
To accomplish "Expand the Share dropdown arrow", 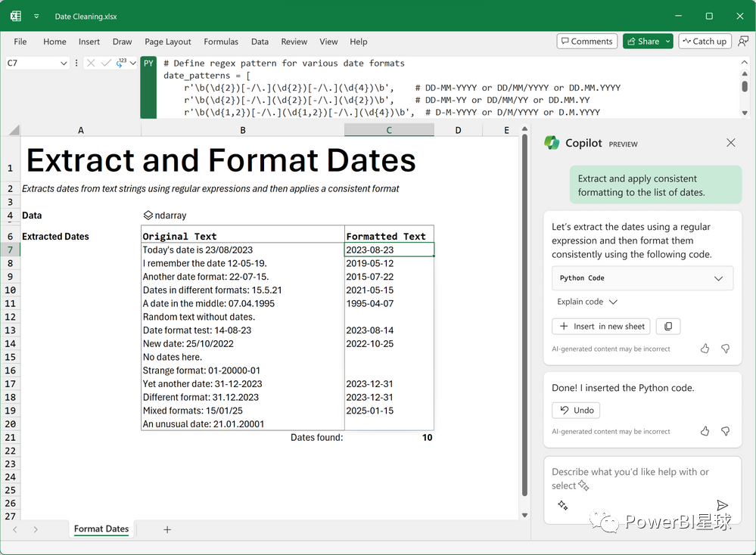I will coord(667,42).
